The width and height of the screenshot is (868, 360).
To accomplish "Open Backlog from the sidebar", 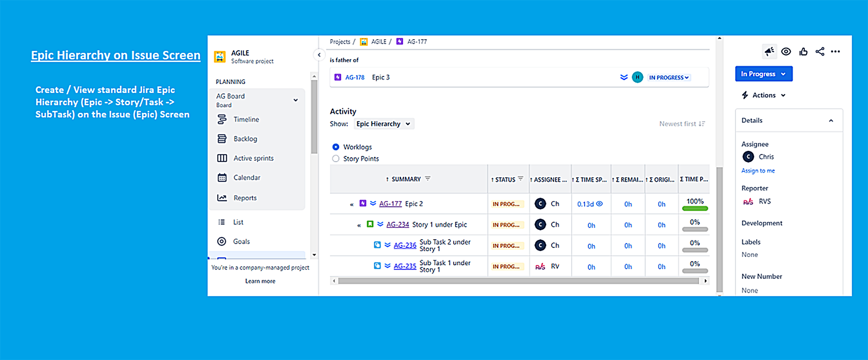I will (x=245, y=139).
